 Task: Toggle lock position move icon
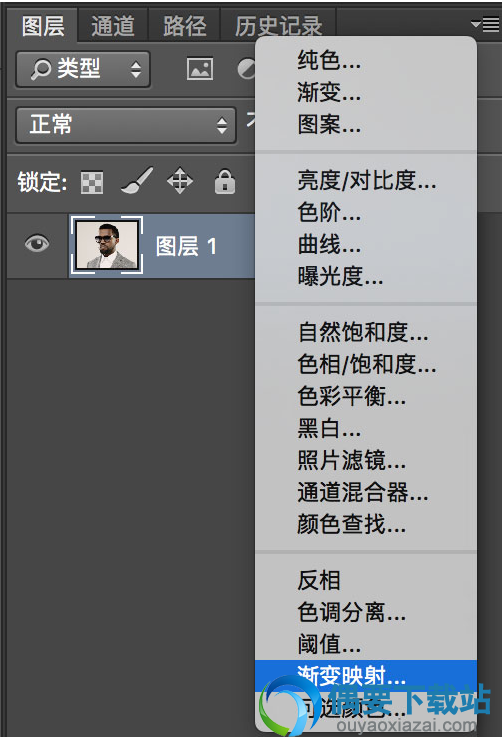180,180
